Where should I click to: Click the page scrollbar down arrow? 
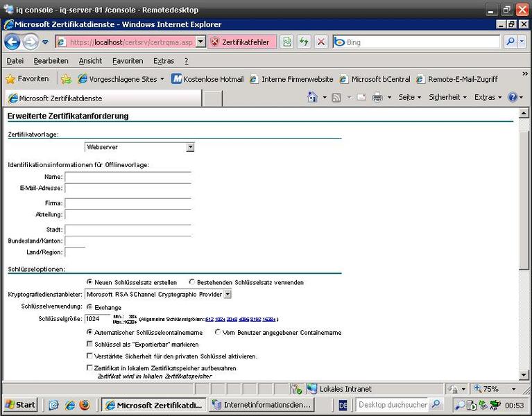click(524, 375)
